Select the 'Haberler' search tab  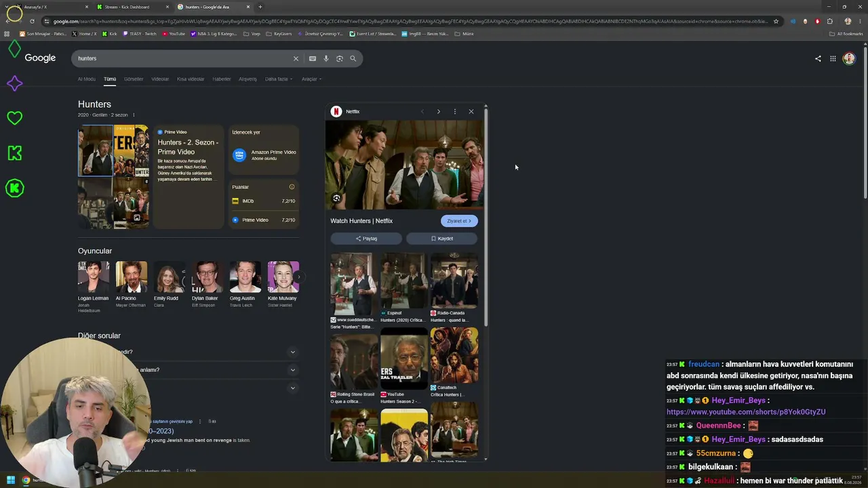coord(222,79)
